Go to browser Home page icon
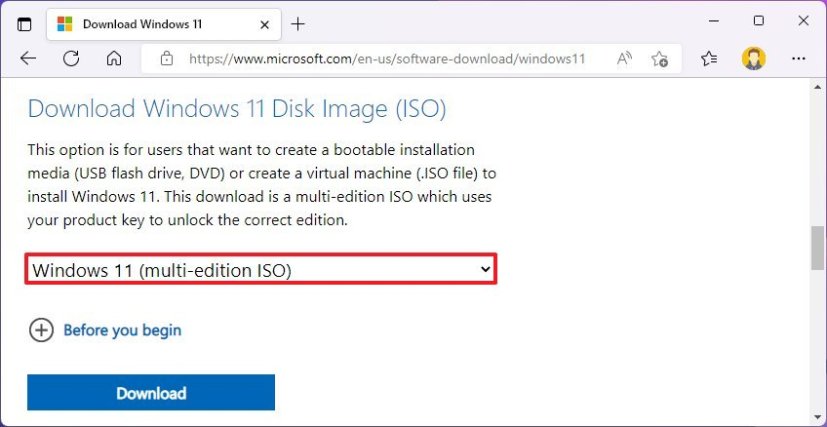Viewport: 827px width, 427px height. tap(114, 59)
